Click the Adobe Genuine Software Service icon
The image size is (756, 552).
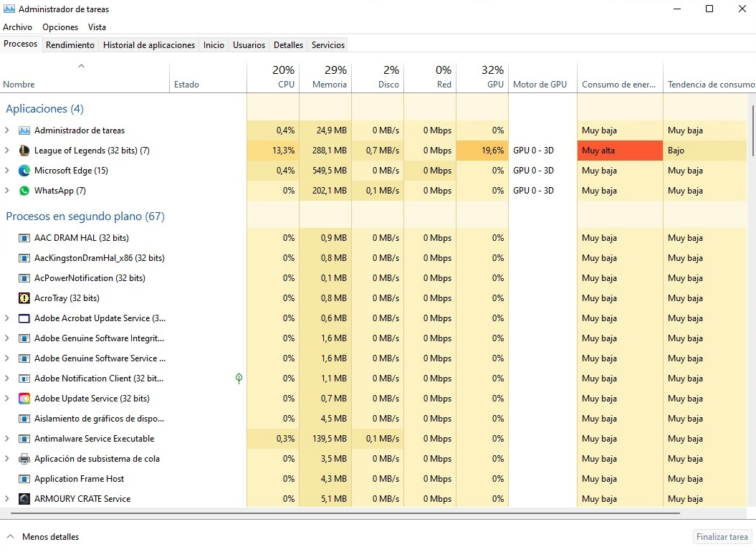pos(24,358)
